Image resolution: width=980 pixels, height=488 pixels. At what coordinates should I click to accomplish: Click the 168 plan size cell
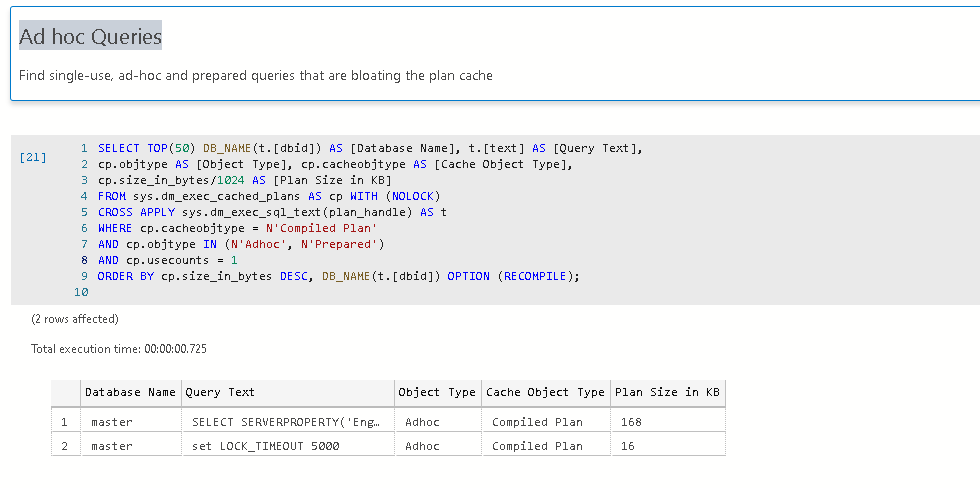click(x=631, y=422)
